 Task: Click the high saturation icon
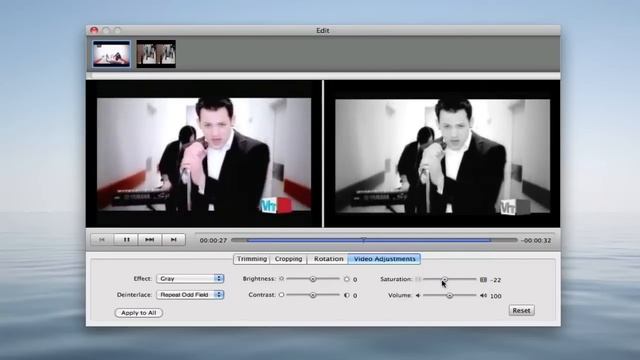pos(483,280)
